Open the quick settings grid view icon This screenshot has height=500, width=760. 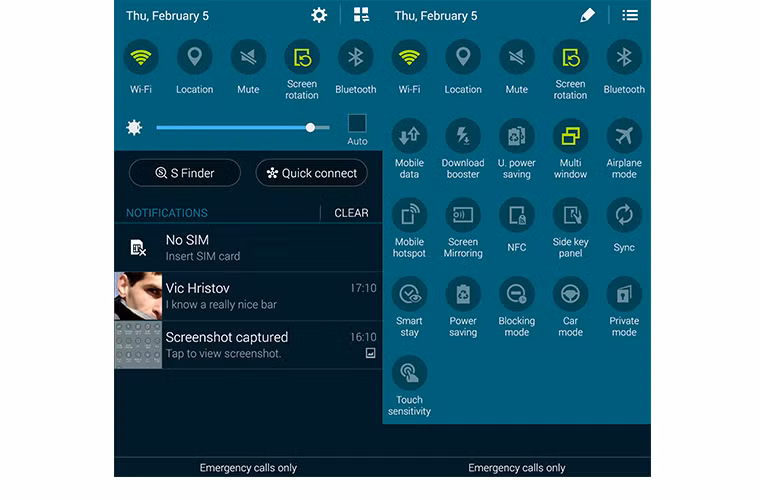361,15
